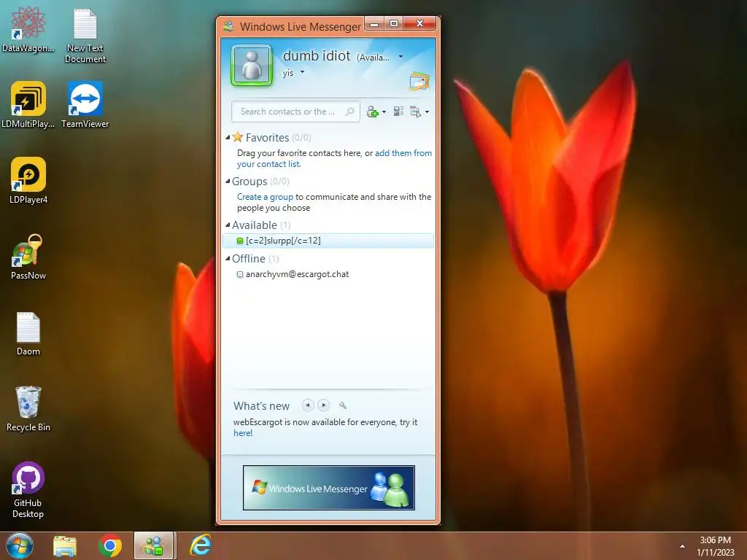Open What's new wrench settings icon
The width and height of the screenshot is (747, 560).
coord(343,405)
